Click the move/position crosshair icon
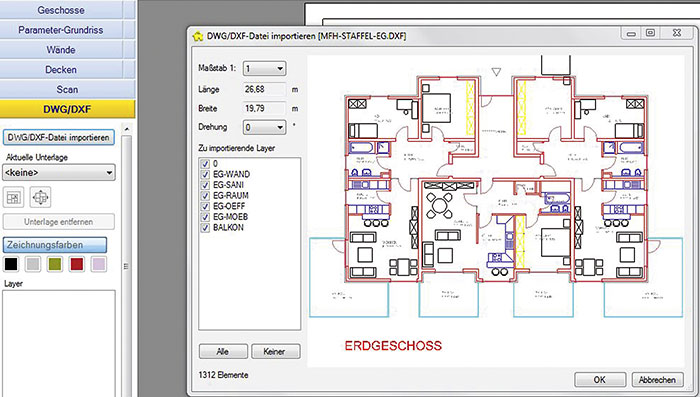The height and width of the screenshot is (397, 700). click(x=40, y=197)
